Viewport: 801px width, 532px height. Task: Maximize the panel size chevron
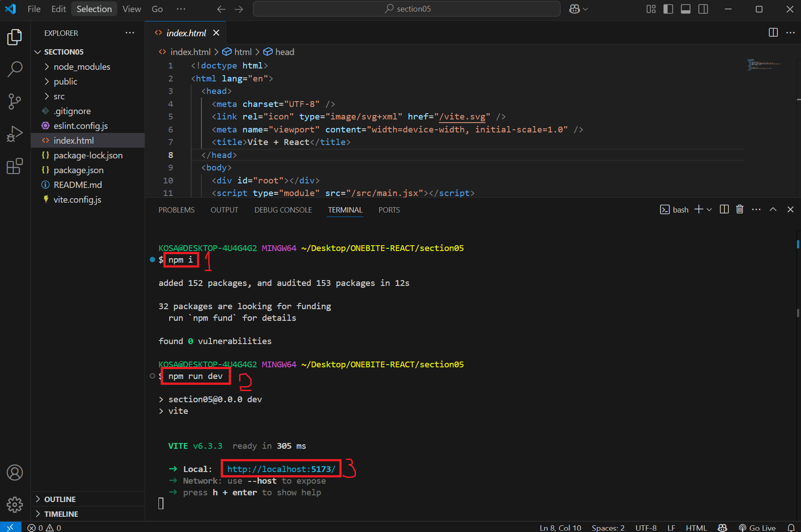[773, 209]
